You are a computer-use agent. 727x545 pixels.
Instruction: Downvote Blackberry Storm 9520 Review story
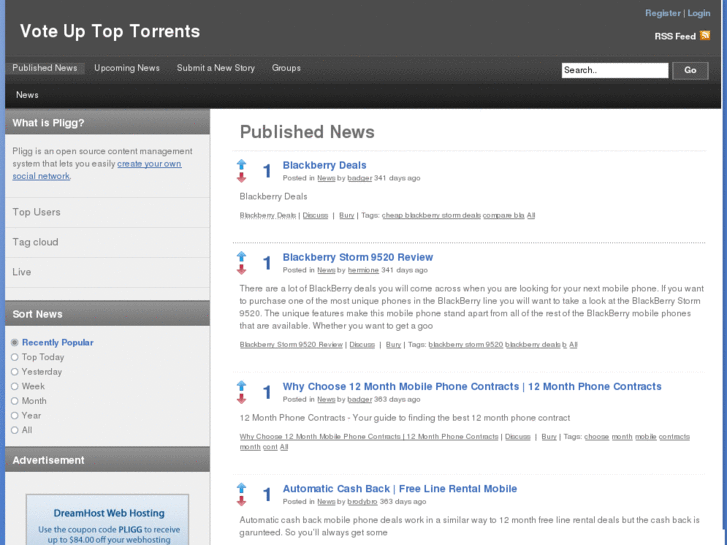pos(241,270)
